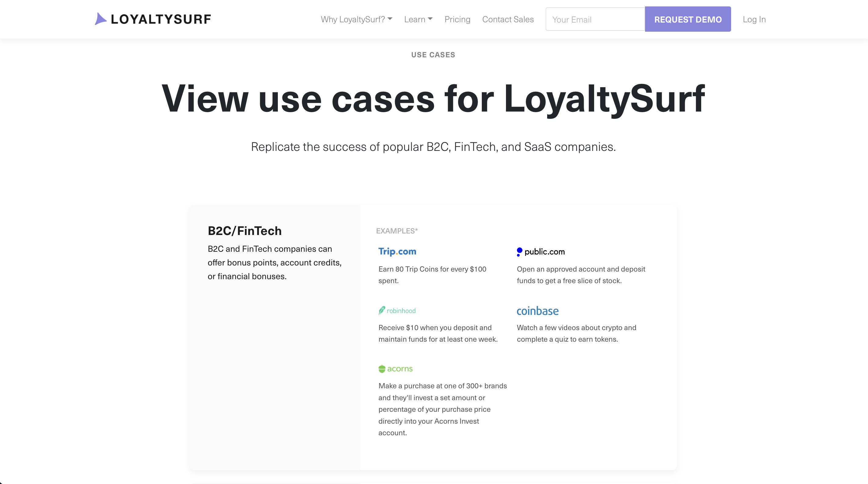This screenshot has width=868, height=484.
Task: Click the purple arrow in the header logo
Action: click(x=100, y=19)
